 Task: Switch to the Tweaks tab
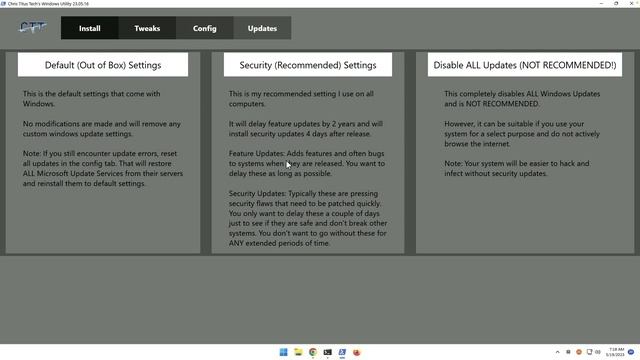pyautogui.click(x=147, y=28)
